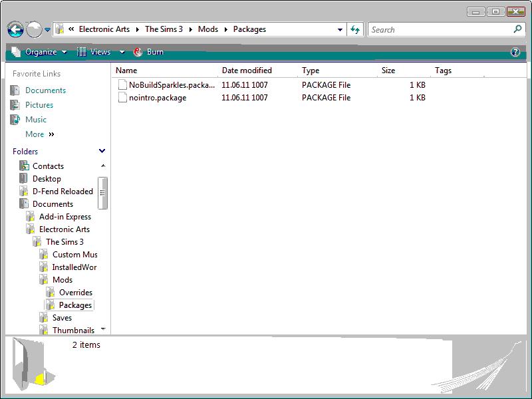This screenshot has height=399, width=532.
Task: Click the Burn disc toolbar button
Action: [148, 52]
